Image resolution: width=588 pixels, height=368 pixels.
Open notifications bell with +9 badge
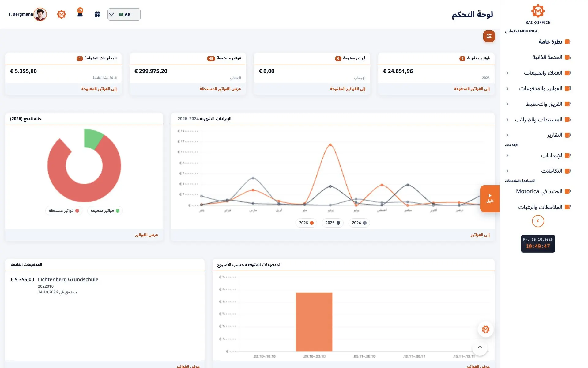(80, 13)
